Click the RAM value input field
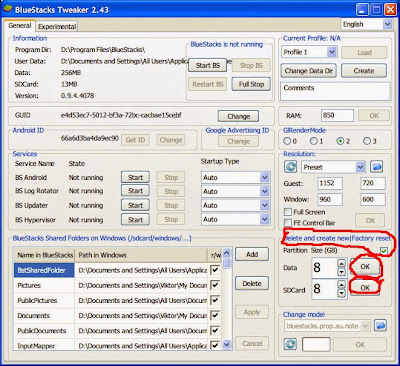The height and width of the screenshot is (366, 400). coord(337,115)
